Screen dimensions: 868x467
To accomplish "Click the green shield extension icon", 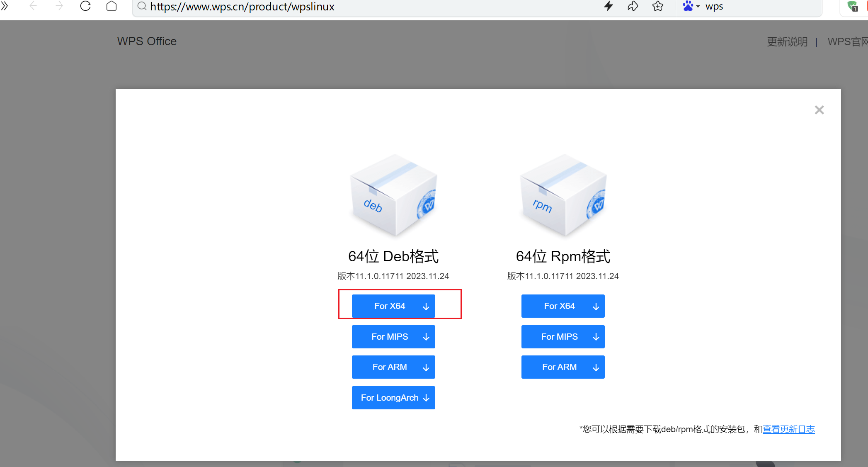I will (x=853, y=6).
